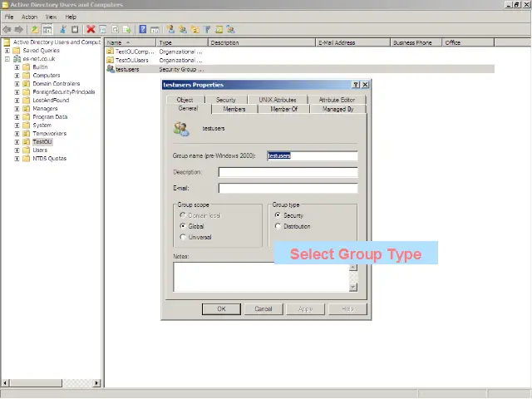The height and width of the screenshot is (399, 532).
Task: Click the Copy clipboard toolbar icon
Action: [75, 30]
